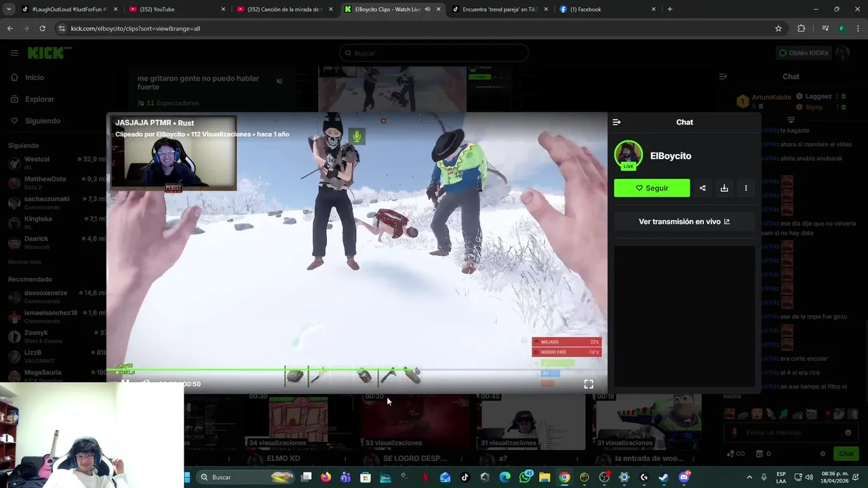
Task: Go back in Chrome
Action: pyautogui.click(x=9, y=28)
